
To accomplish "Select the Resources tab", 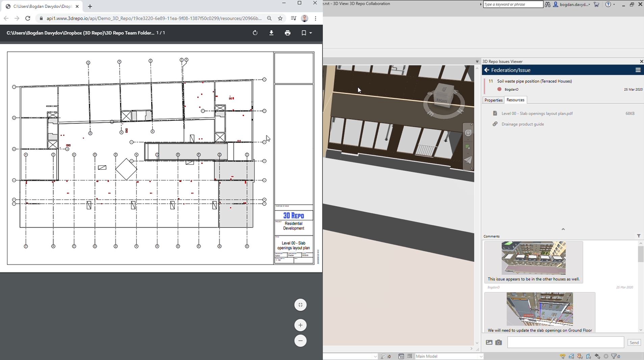I will tap(515, 100).
